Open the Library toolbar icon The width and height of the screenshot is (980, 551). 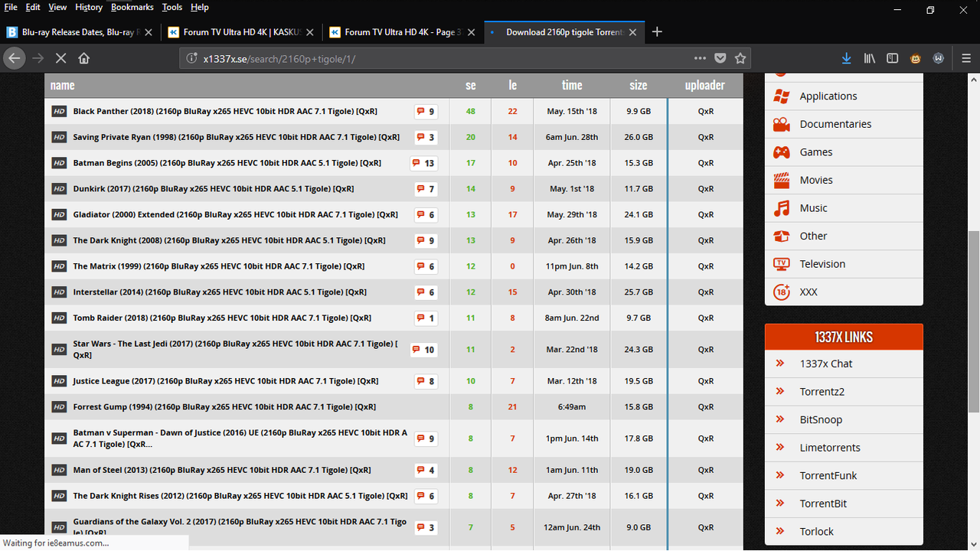tap(869, 58)
